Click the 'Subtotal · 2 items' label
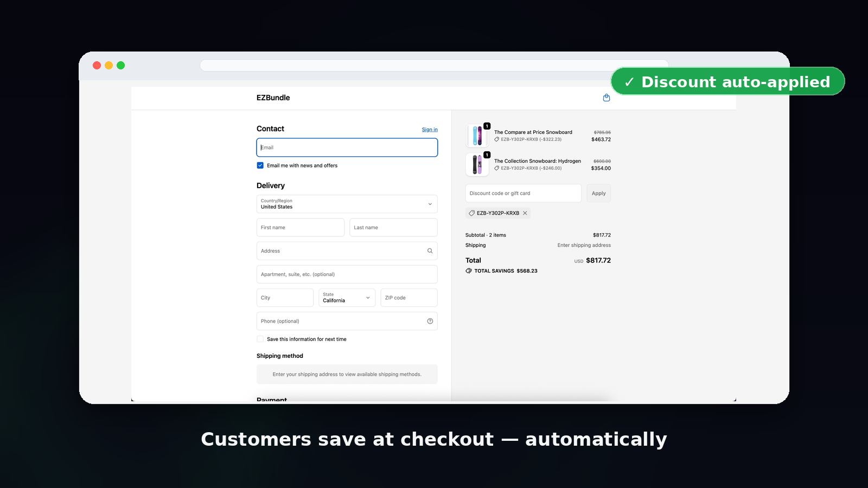 (x=486, y=235)
